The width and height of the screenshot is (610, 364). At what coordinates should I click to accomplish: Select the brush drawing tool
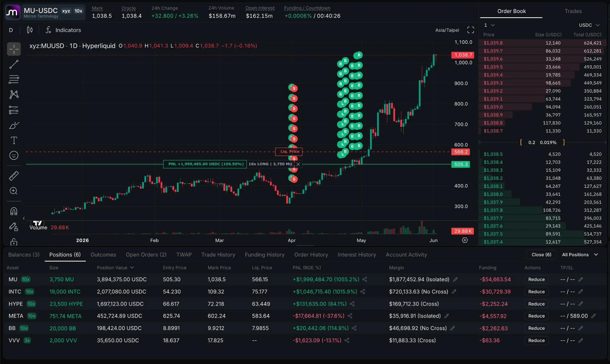14,125
